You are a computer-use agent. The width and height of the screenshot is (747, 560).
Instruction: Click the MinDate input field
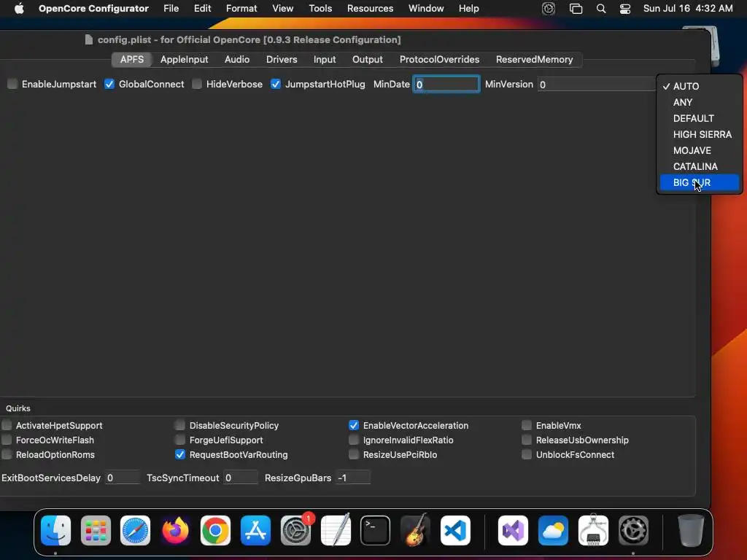pyautogui.click(x=446, y=85)
